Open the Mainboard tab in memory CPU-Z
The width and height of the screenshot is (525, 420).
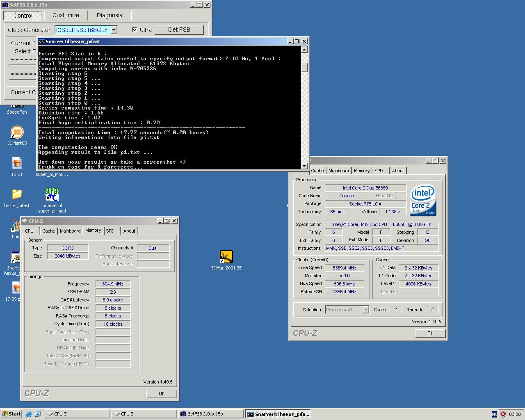[70, 231]
